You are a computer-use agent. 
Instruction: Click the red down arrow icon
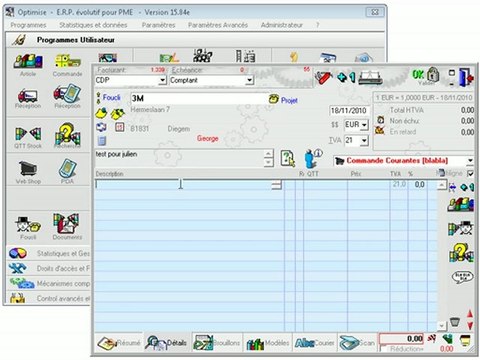pos(470,325)
